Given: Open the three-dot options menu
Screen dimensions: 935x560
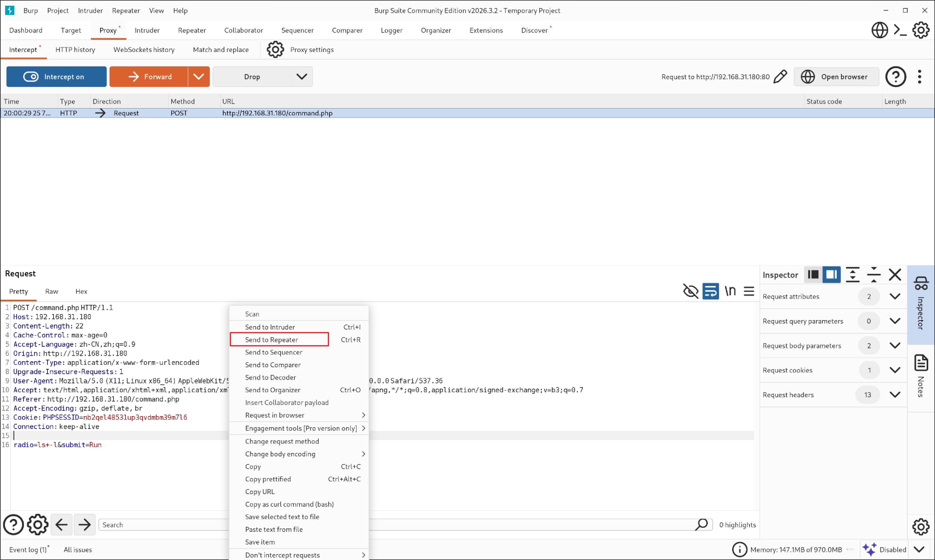Looking at the screenshot, I should coord(920,77).
